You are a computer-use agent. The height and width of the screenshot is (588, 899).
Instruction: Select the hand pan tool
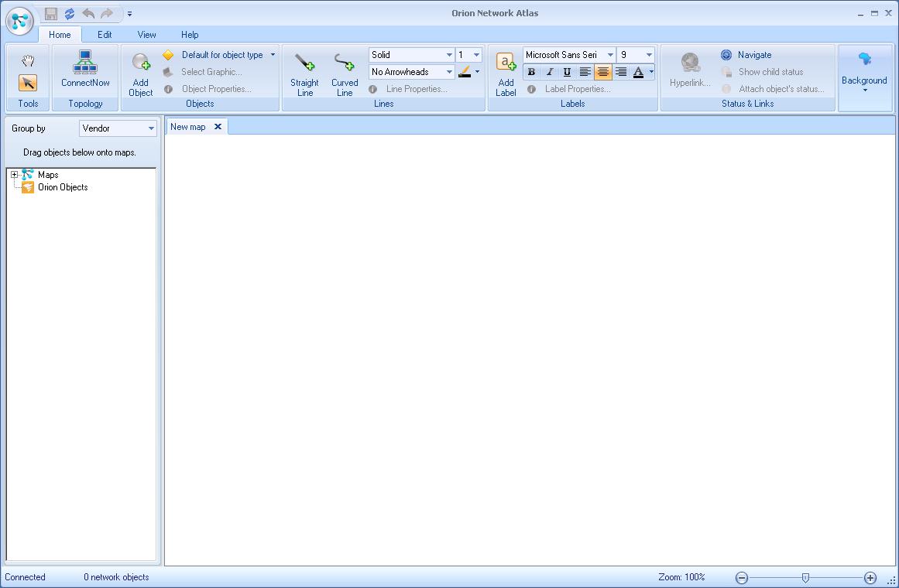coord(28,61)
